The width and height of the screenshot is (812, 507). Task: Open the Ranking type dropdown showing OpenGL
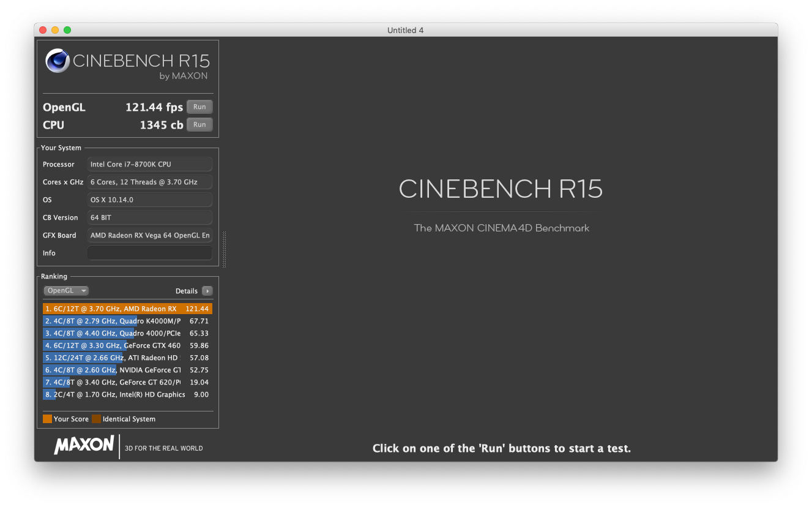pos(66,291)
